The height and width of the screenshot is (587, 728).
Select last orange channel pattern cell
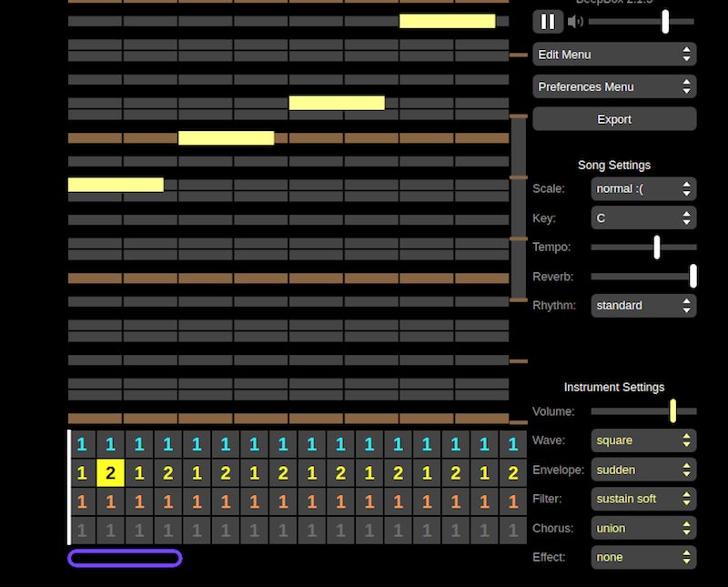click(x=513, y=501)
